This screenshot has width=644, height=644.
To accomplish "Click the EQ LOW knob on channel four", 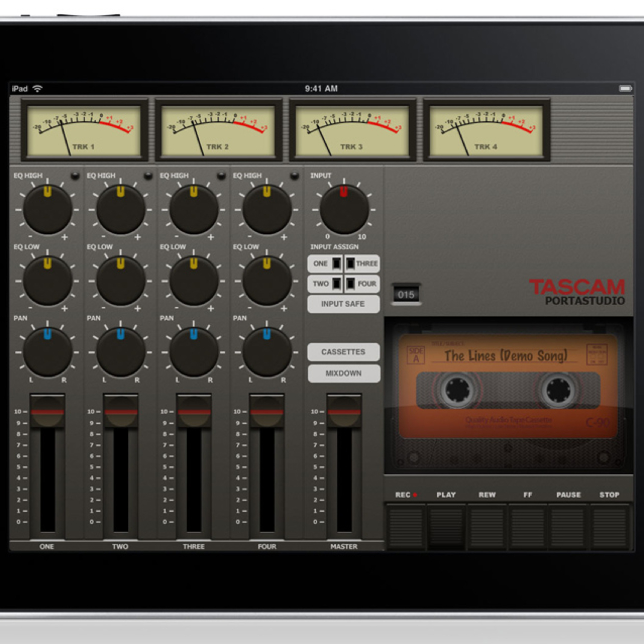I will pyautogui.click(x=267, y=281).
